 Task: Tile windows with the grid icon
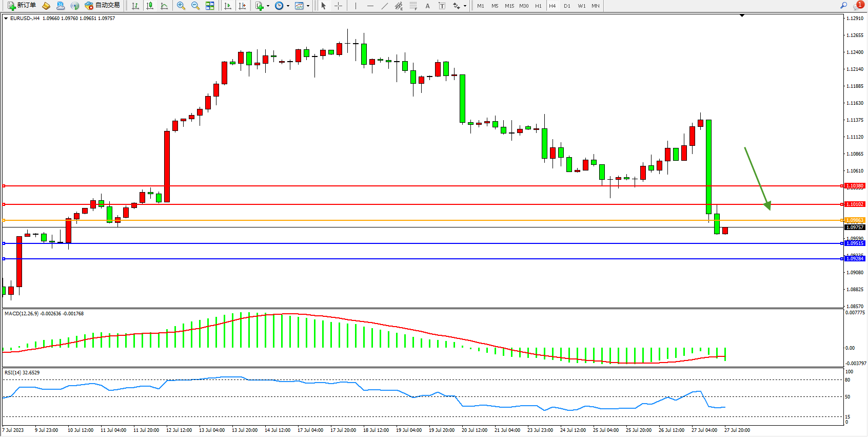coord(210,6)
